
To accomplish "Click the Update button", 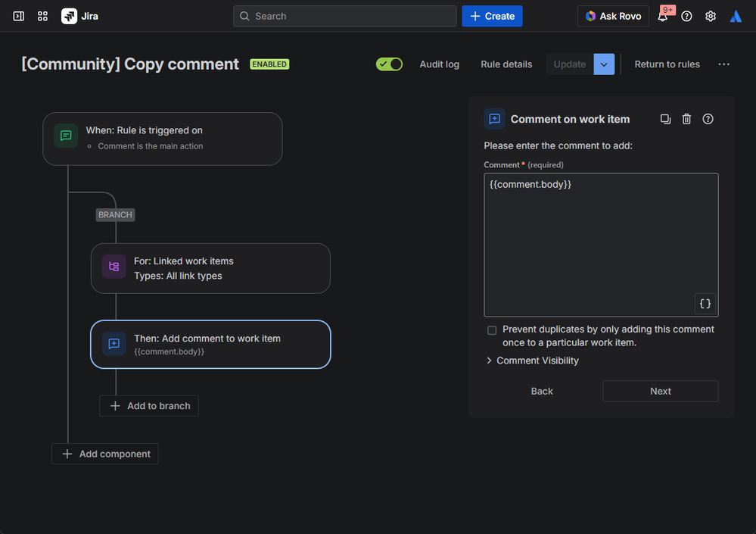I will tap(569, 64).
